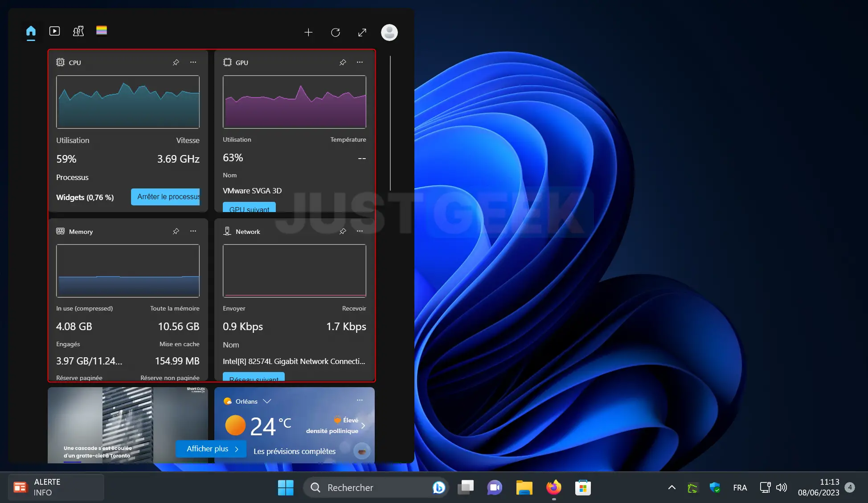Open the user profile avatar
Image resolution: width=868 pixels, height=503 pixels.
[389, 33]
